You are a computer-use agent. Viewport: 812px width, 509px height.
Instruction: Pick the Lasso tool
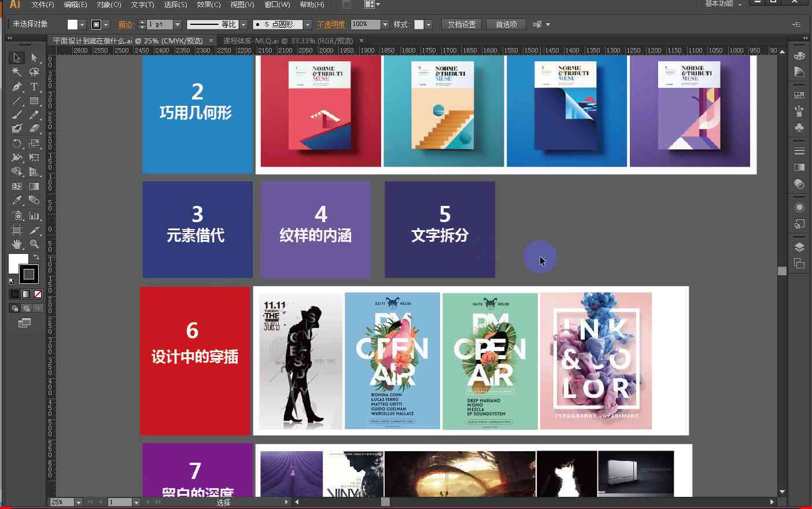point(34,72)
